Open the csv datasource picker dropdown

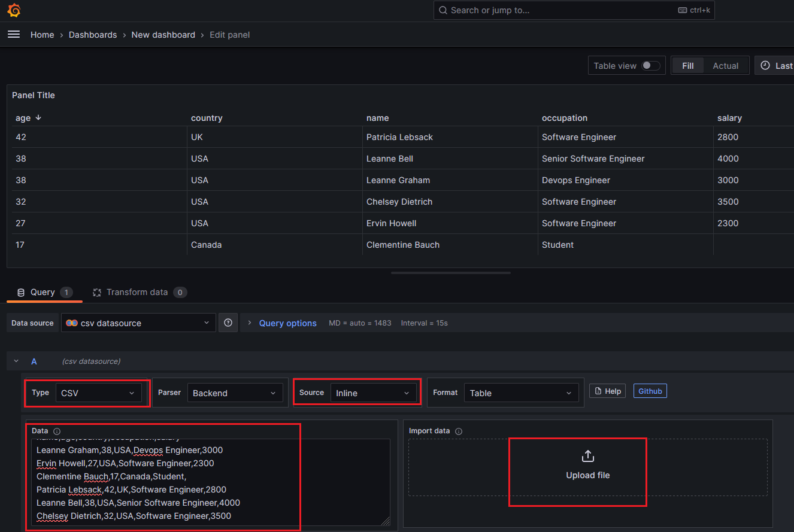(138, 323)
